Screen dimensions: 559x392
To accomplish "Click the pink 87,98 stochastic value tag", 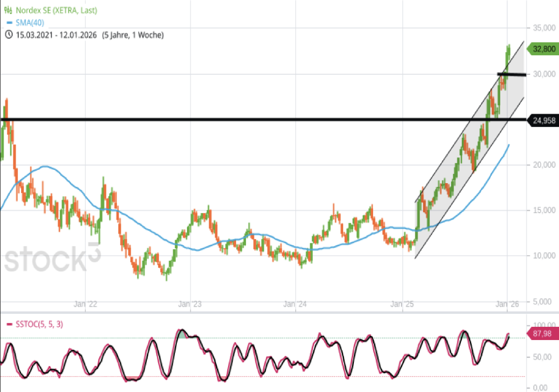I will tap(543, 334).
